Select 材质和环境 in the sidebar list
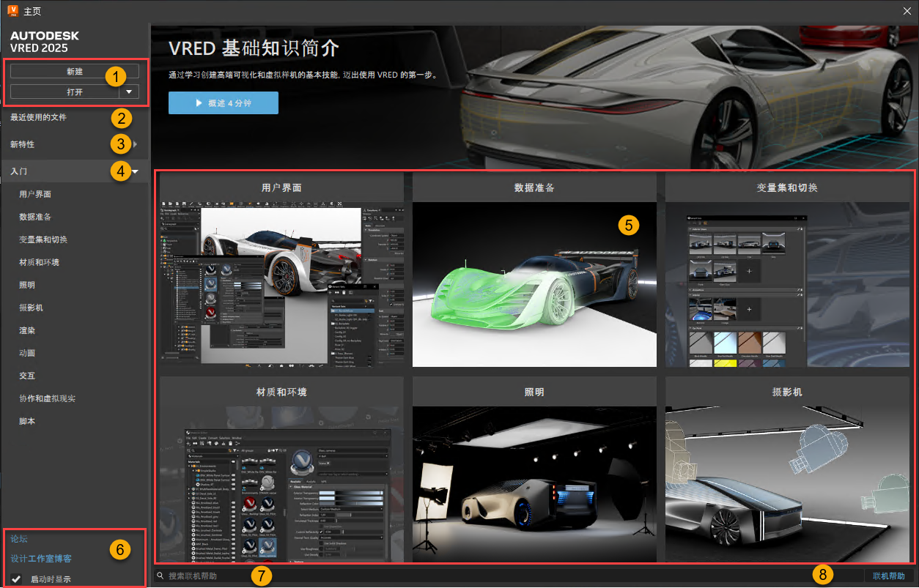Image resolution: width=919 pixels, height=588 pixels. (x=40, y=262)
